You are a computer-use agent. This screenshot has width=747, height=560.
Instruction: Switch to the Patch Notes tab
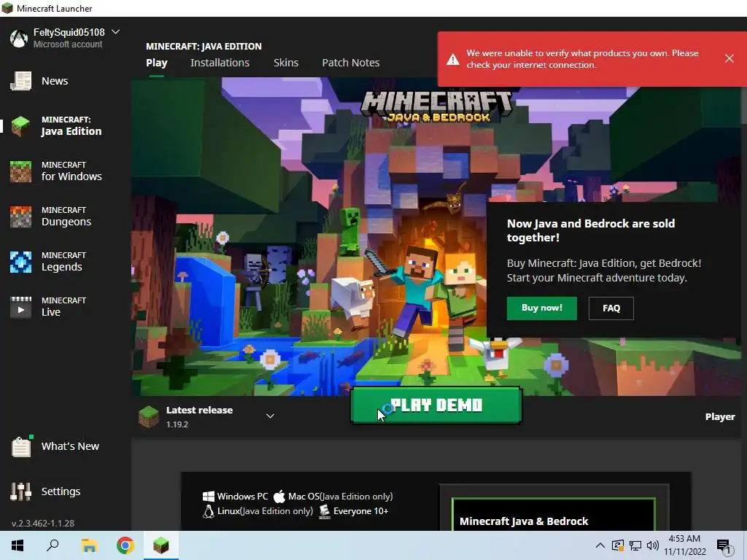tap(351, 63)
